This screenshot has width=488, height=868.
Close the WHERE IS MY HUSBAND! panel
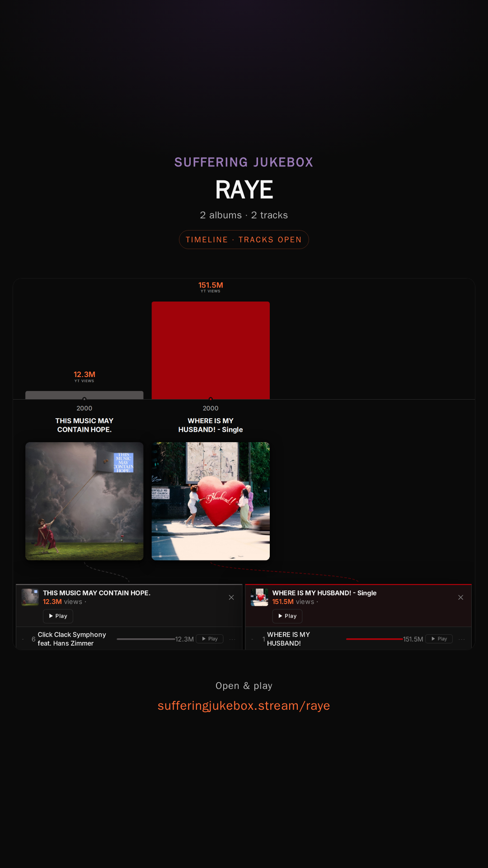460,597
